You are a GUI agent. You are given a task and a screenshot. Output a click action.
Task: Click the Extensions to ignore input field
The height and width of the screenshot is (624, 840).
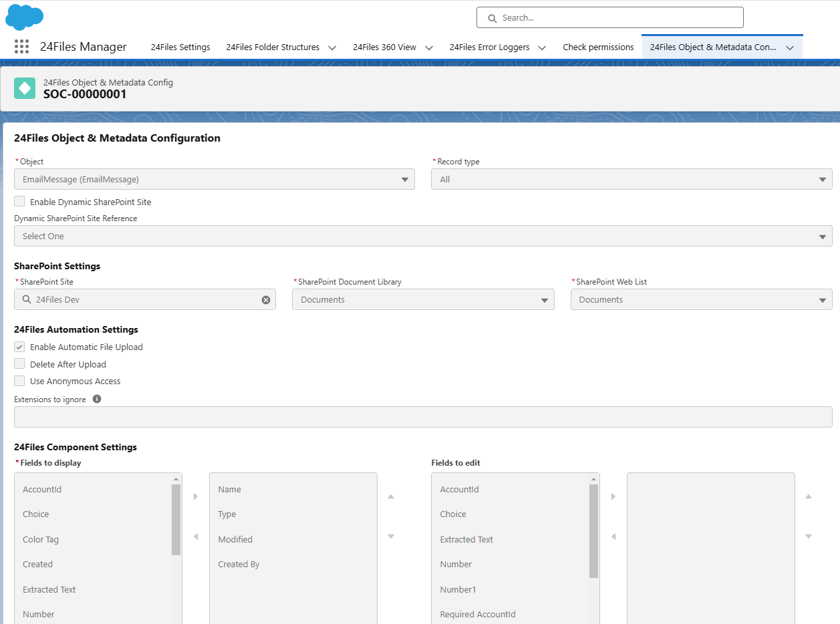pos(423,417)
